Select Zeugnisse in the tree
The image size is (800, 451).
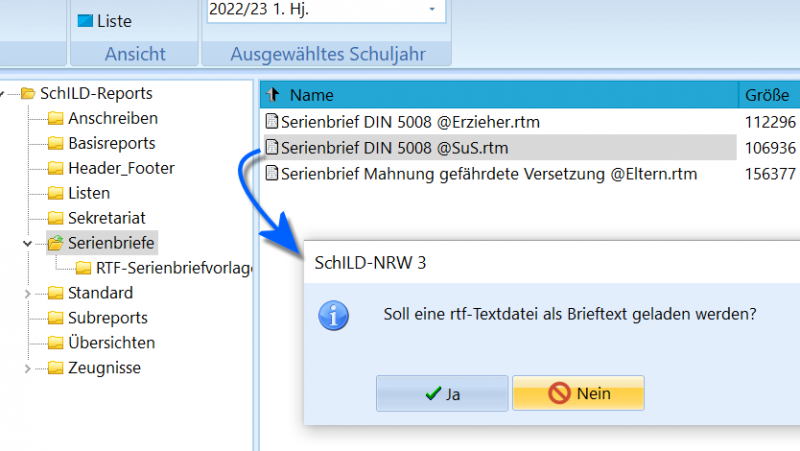coord(104,368)
